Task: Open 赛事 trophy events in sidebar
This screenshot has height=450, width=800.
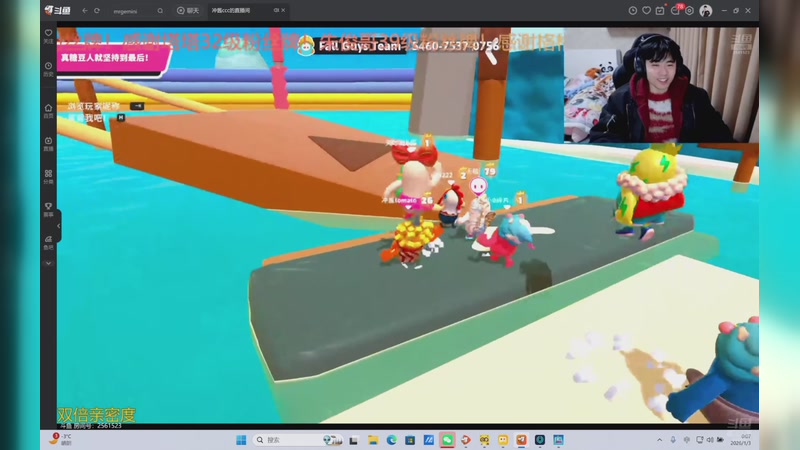Action: coord(48,210)
